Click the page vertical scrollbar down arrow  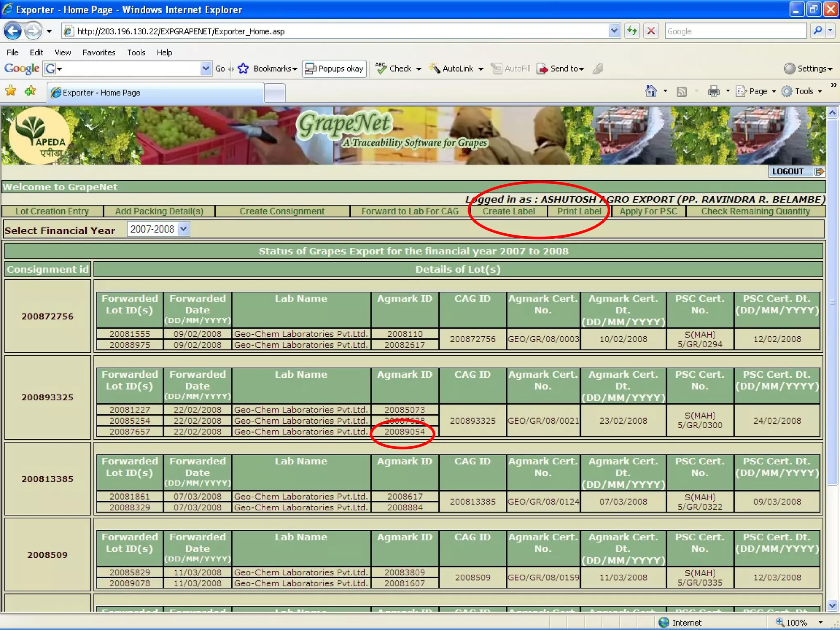[x=832, y=605]
